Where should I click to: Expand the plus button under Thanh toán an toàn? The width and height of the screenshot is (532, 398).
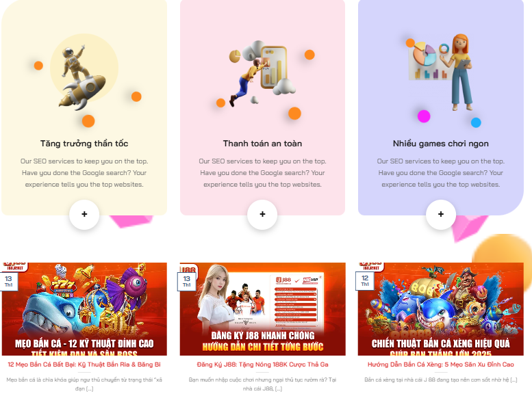tap(262, 214)
